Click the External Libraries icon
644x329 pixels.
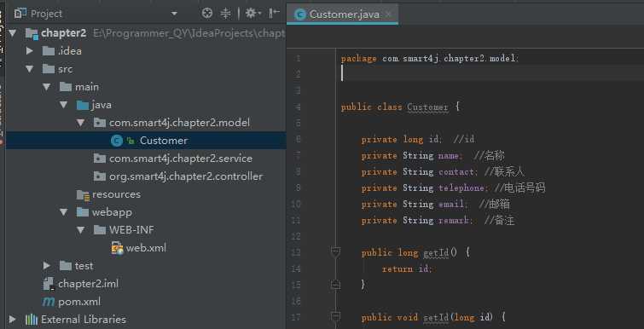point(32,320)
